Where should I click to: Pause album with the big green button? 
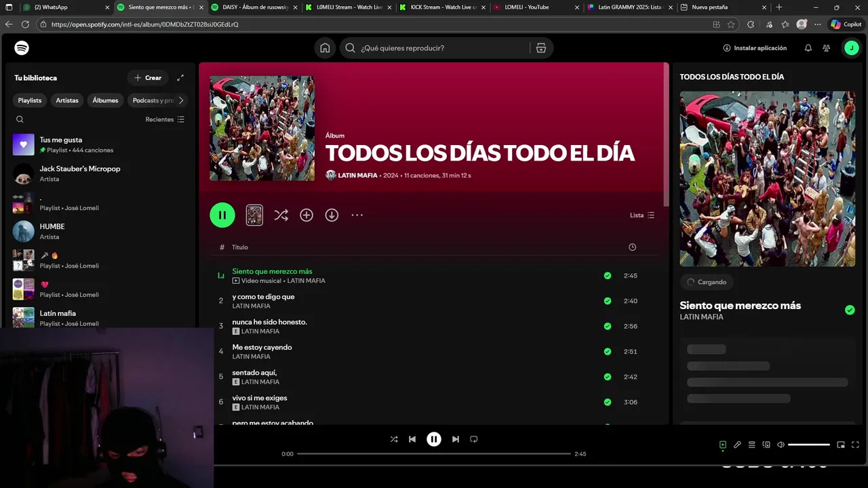pos(222,215)
